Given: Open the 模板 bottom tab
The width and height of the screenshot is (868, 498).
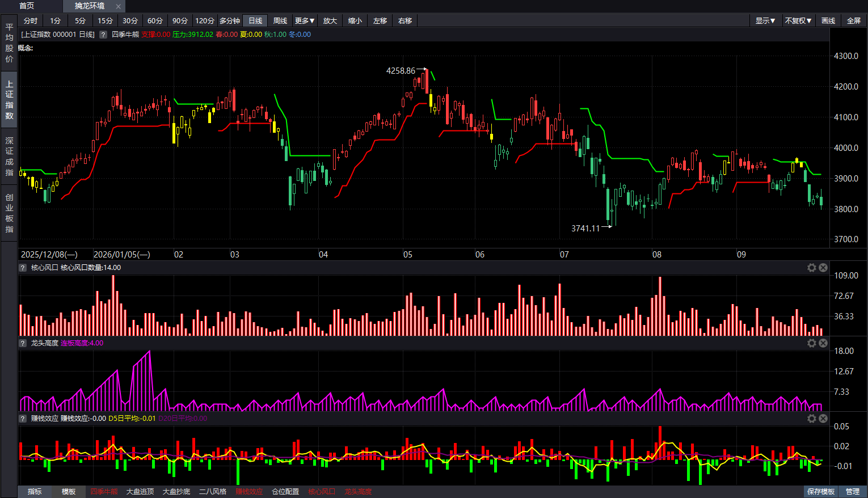Looking at the screenshot, I should [x=69, y=492].
